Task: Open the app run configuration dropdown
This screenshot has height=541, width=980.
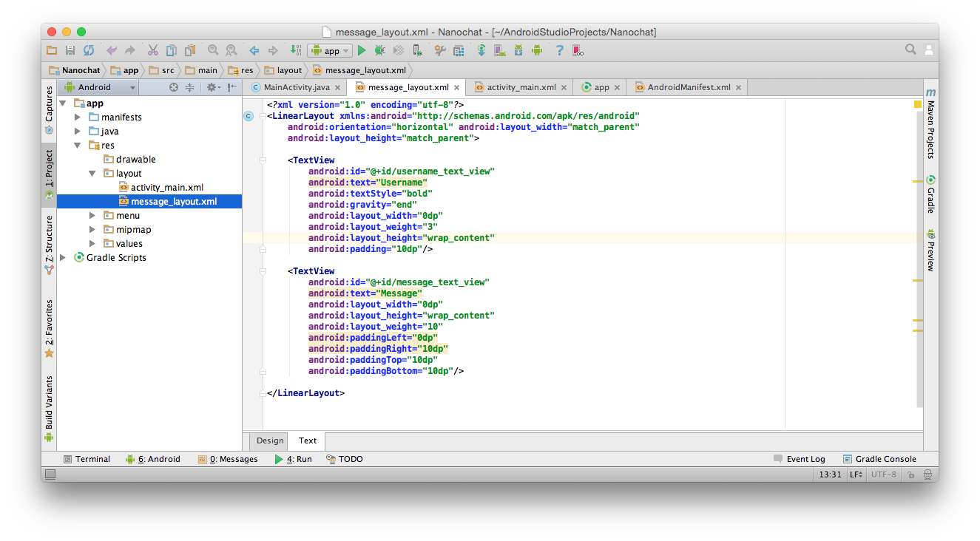Action: coord(330,51)
